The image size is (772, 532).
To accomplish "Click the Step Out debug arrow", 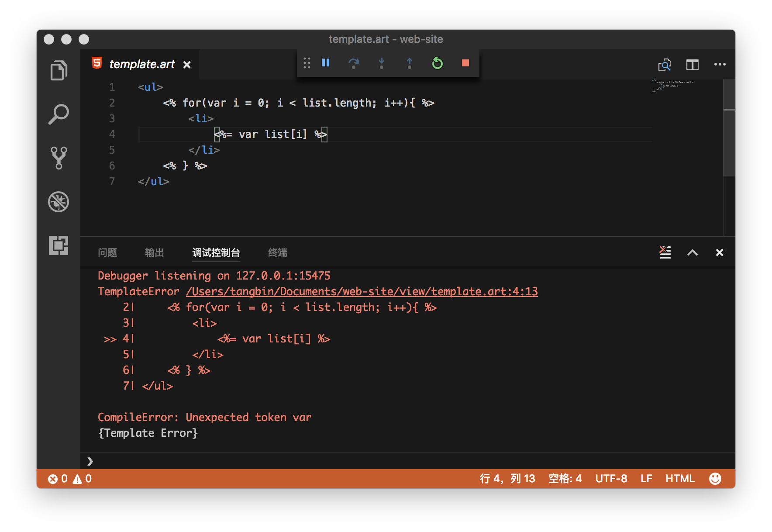I will click(410, 63).
